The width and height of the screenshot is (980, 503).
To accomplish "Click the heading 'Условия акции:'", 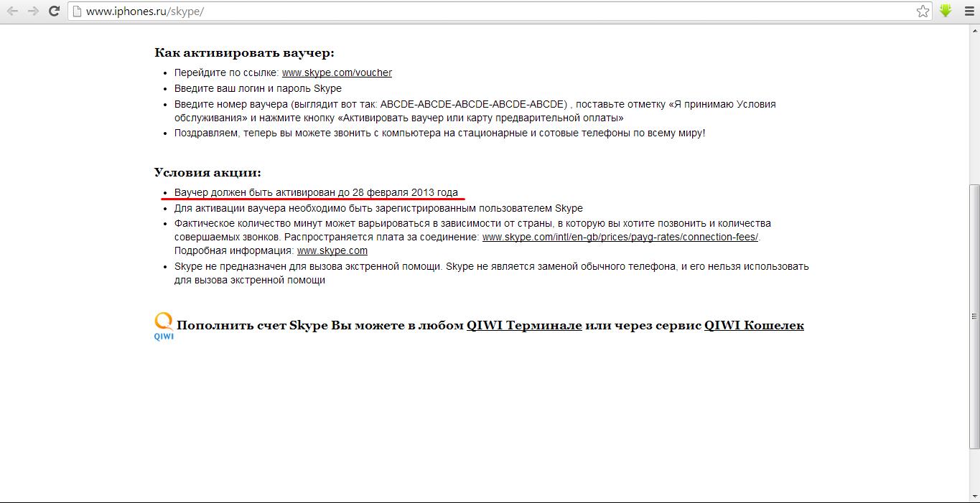I will 207,172.
